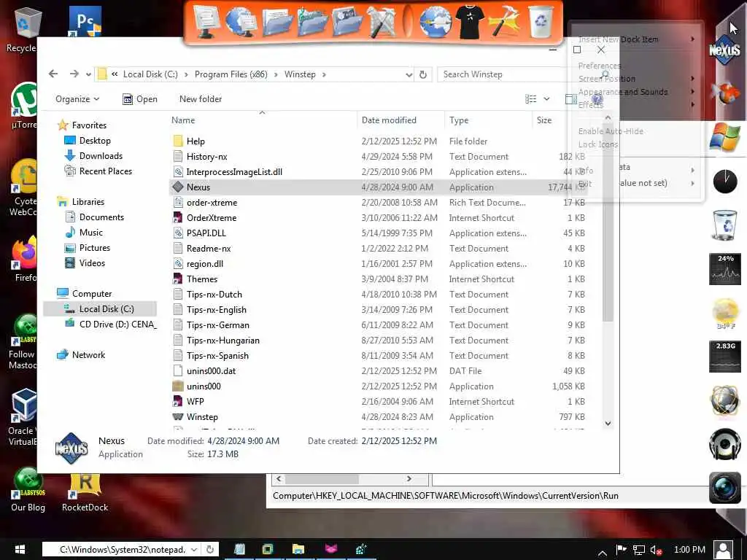
Task: Open Preferences from the dock context menu
Action: coord(600,65)
